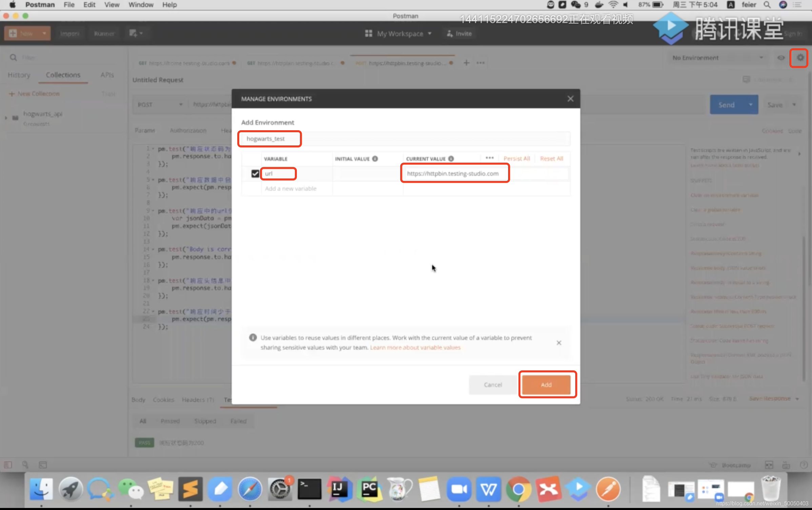The width and height of the screenshot is (812, 510).
Task: Uncheck the url variable checkbox
Action: (255, 174)
